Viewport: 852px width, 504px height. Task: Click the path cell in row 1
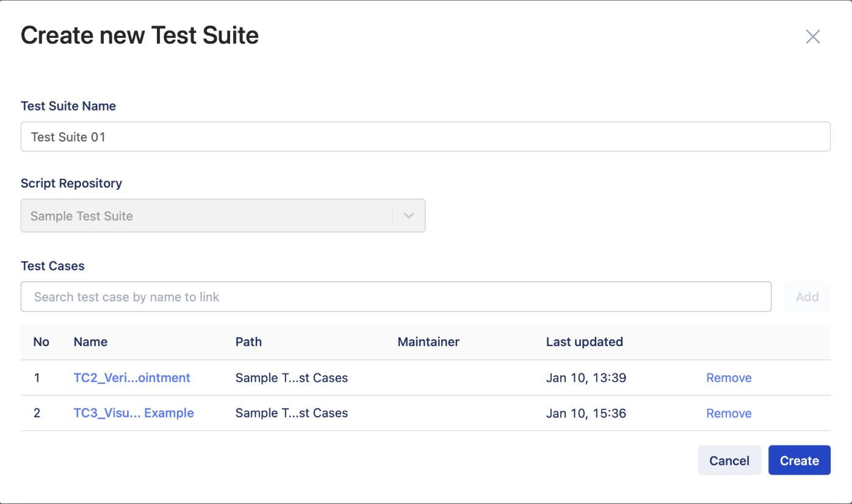[x=292, y=378]
